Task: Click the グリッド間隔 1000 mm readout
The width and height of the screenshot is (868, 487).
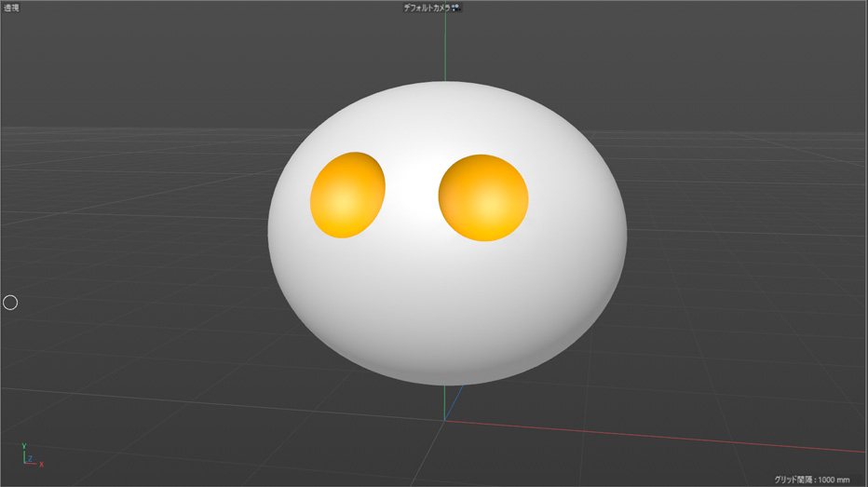Action: [811, 480]
